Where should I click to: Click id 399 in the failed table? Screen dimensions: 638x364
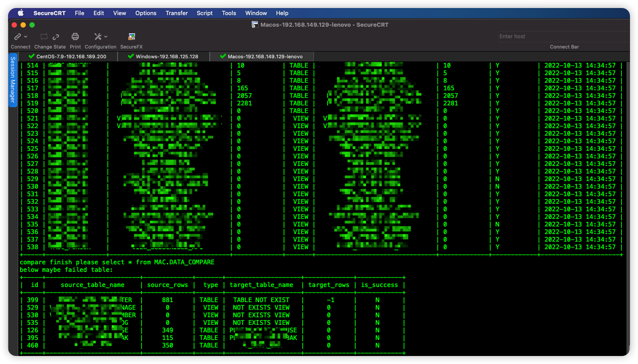[33, 300]
